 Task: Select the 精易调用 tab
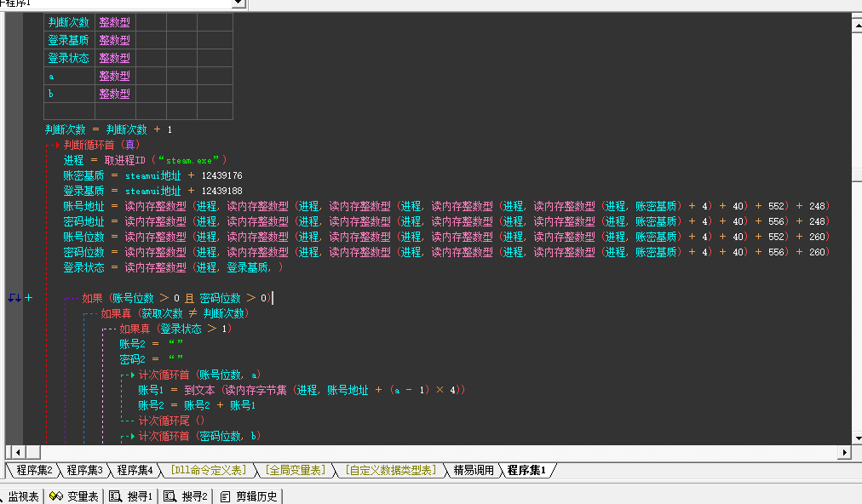474,470
